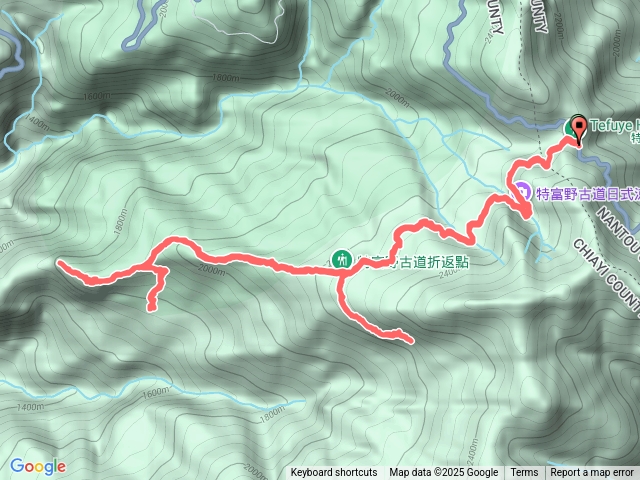Open the purple place icon for 特富野古道日式
Image resolution: width=640 pixels, height=480 pixels.
tap(522, 191)
